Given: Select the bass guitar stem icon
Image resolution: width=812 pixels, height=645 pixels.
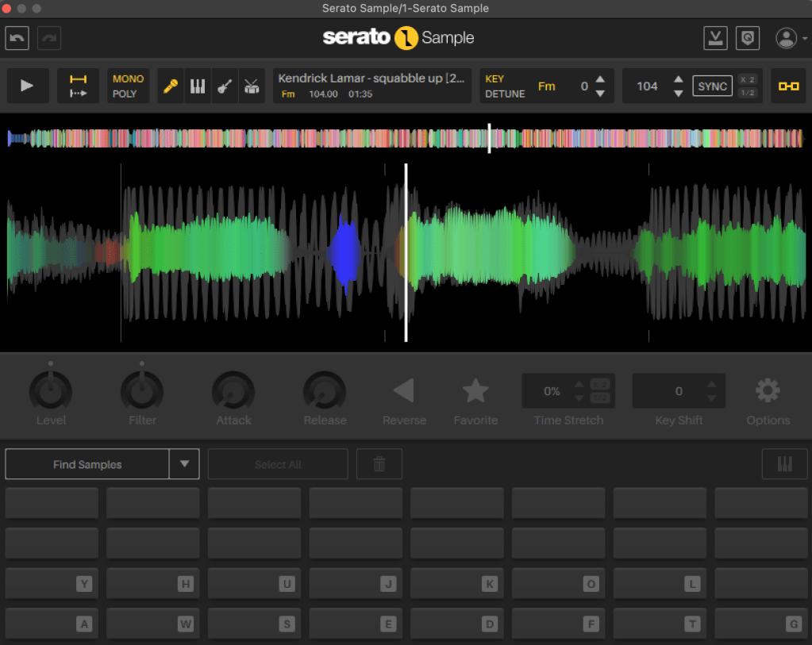Looking at the screenshot, I should tap(225, 86).
